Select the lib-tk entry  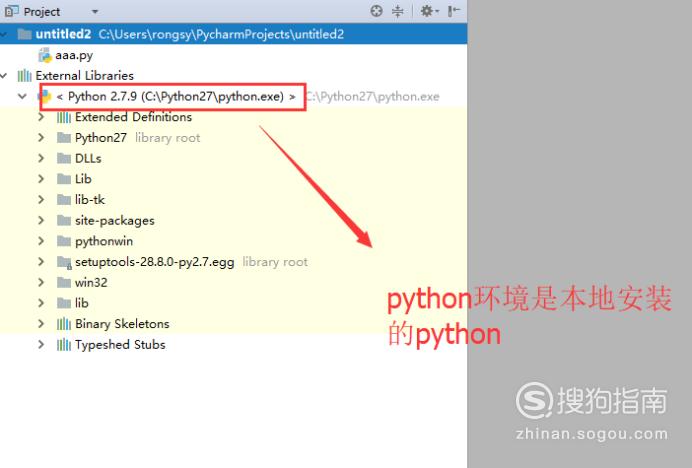coord(90,200)
